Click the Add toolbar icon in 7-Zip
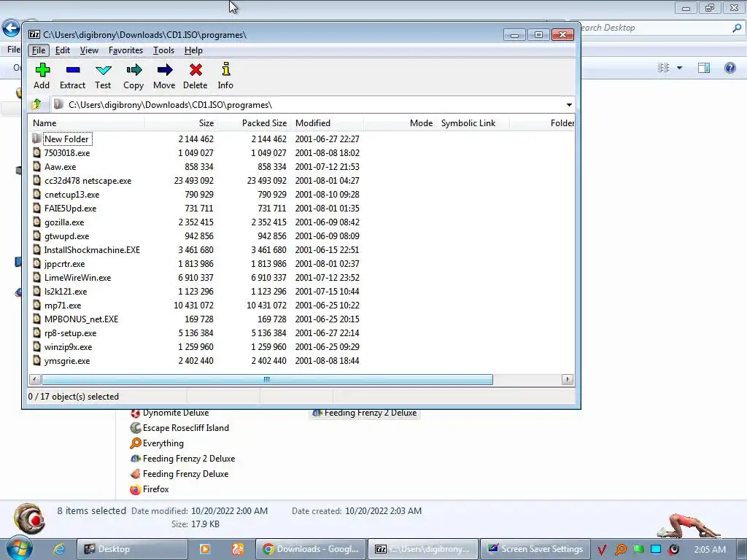Screen dimensions: 747x560 42,71
